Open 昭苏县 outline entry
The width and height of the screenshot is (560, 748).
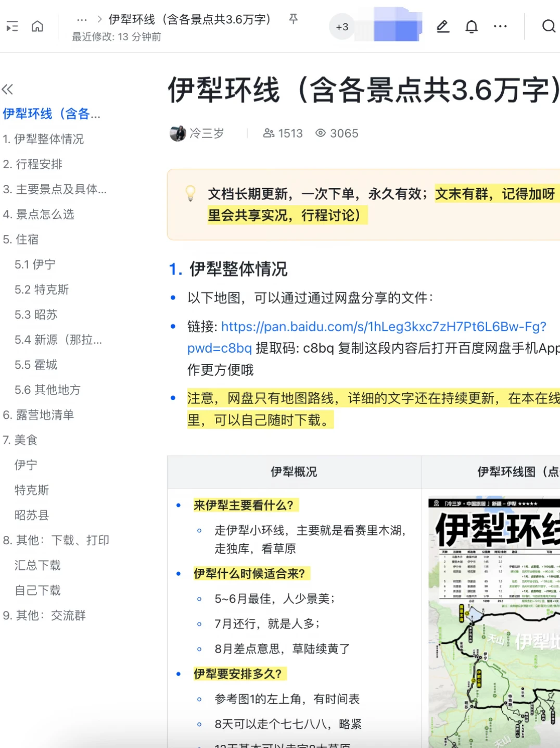tap(32, 515)
